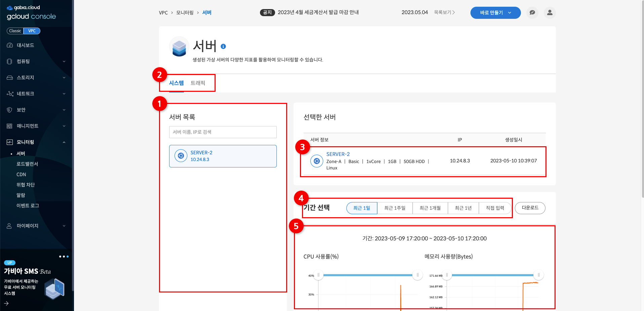This screenshot has height=311, width=644.
Task: Open 서버 monitoring menu item
Action: pos(21,154)
